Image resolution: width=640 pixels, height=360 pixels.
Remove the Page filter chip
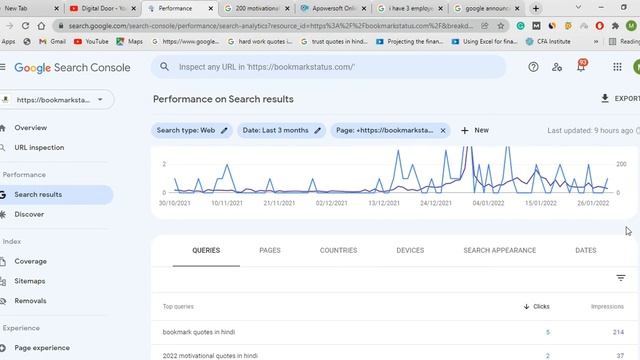point(443,131)
